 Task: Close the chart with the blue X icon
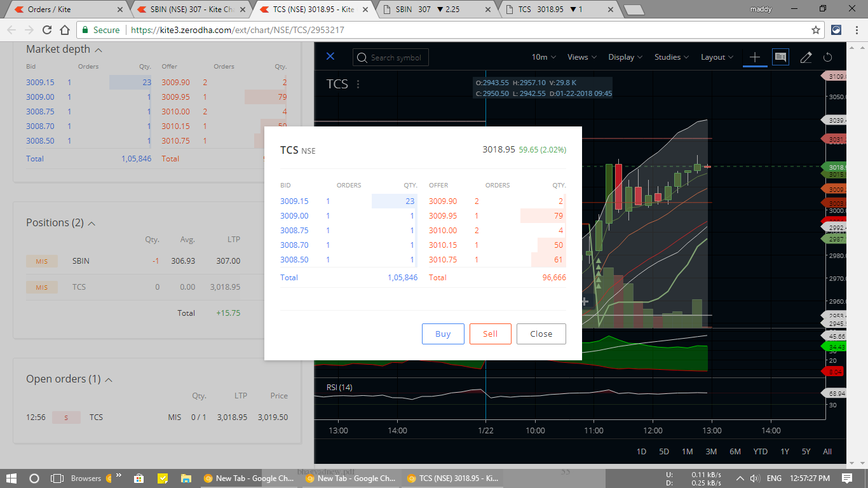330,57
